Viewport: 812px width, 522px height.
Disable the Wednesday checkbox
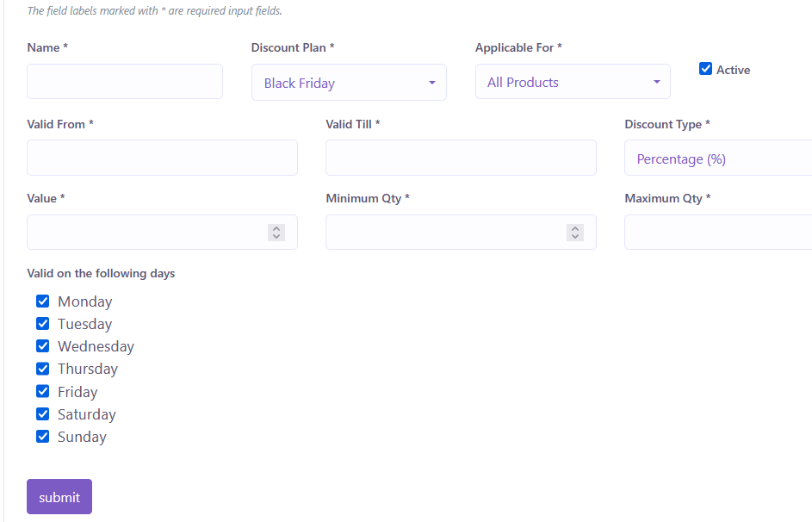coord(42,346)
